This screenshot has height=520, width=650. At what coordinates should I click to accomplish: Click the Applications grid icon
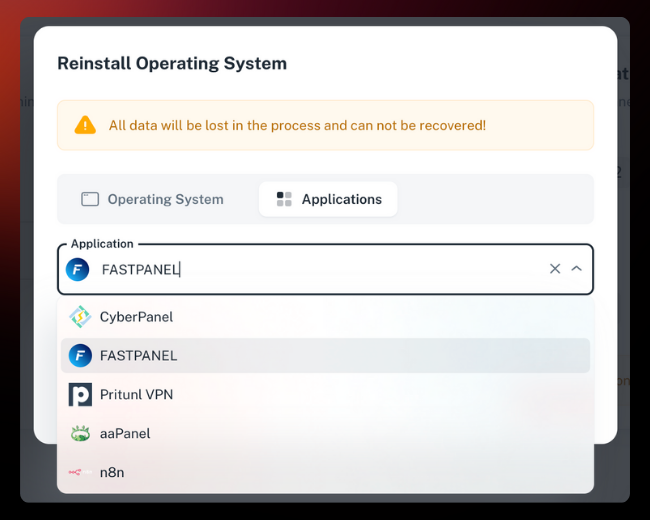click(x=284, y=199)
